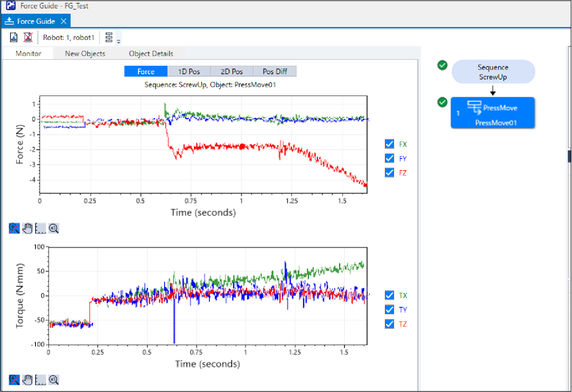The height and width of the screenshot is (392, 572).
Task: Click the red-crossed file icon in toolbar
Action: coord(28,38)
